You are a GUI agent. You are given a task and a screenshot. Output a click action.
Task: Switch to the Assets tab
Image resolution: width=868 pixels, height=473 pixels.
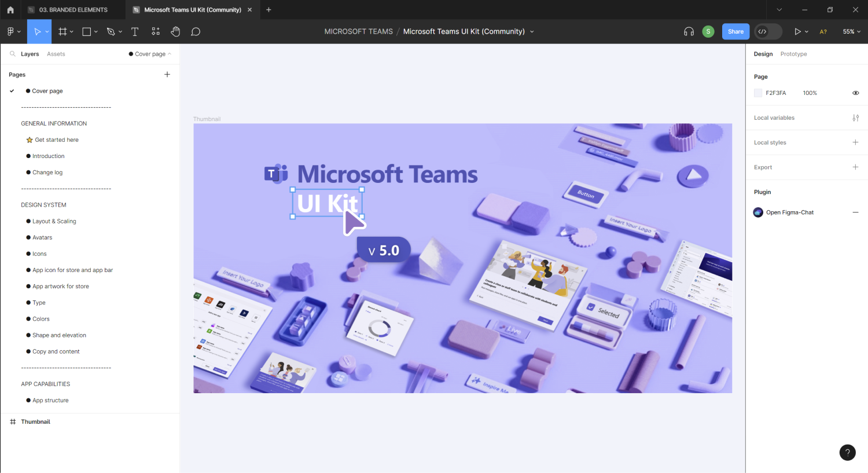tap(56, 54)
